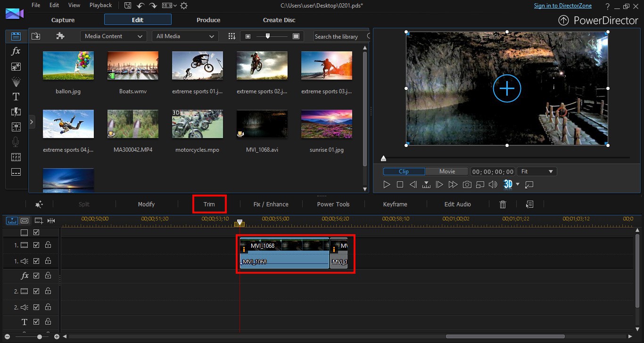Expand the collapsed side panel arrow

[x=31, y=122]
